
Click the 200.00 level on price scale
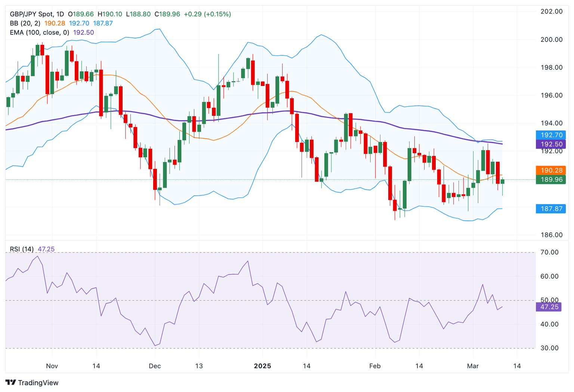click(x=552, y=40)
